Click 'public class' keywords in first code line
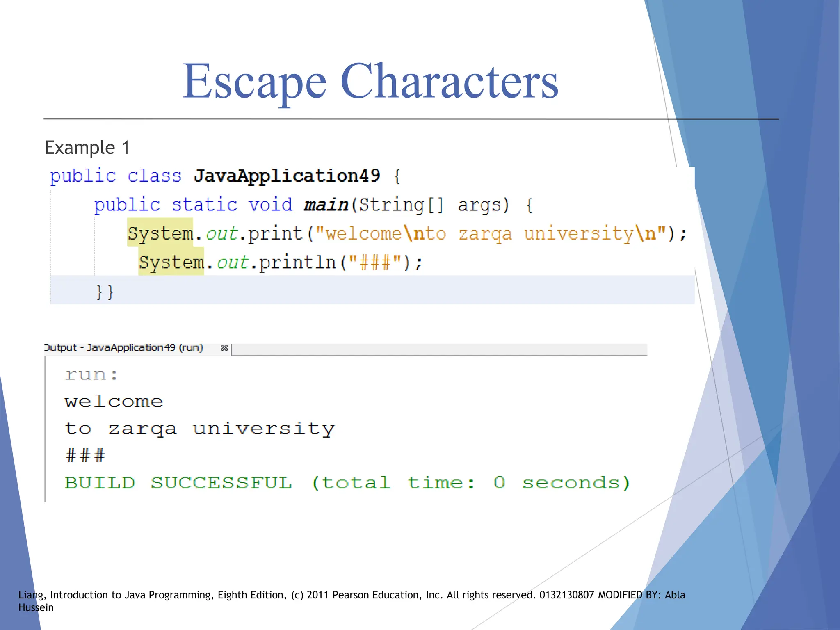 [116, 176]
